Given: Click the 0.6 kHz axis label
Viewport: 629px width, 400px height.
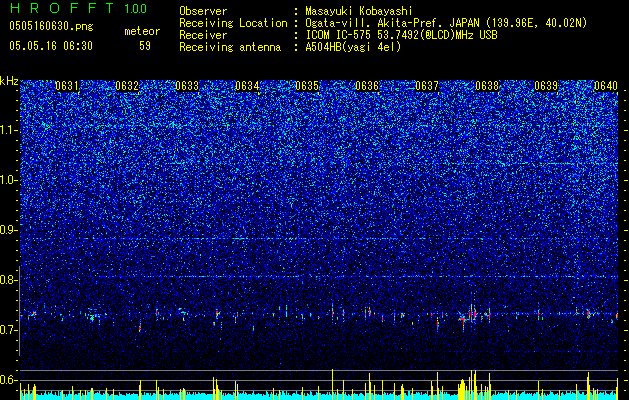Looking at the screenshot, I should coord(9,380).
